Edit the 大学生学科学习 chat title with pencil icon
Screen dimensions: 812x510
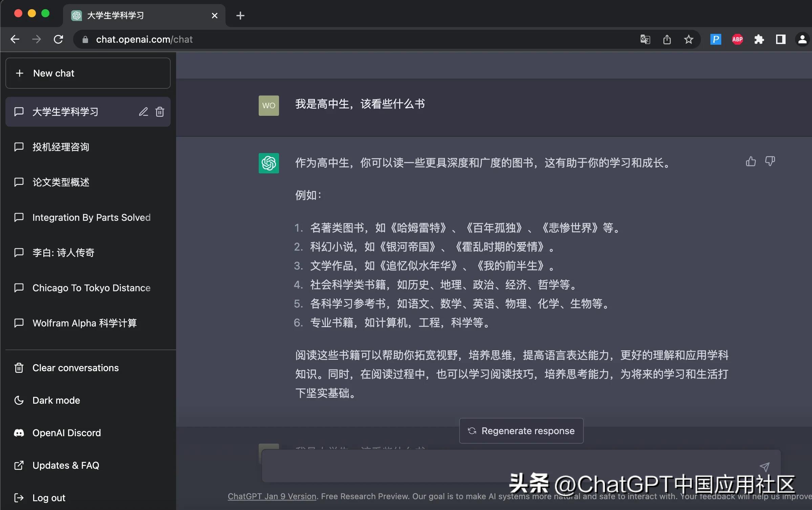144,112
